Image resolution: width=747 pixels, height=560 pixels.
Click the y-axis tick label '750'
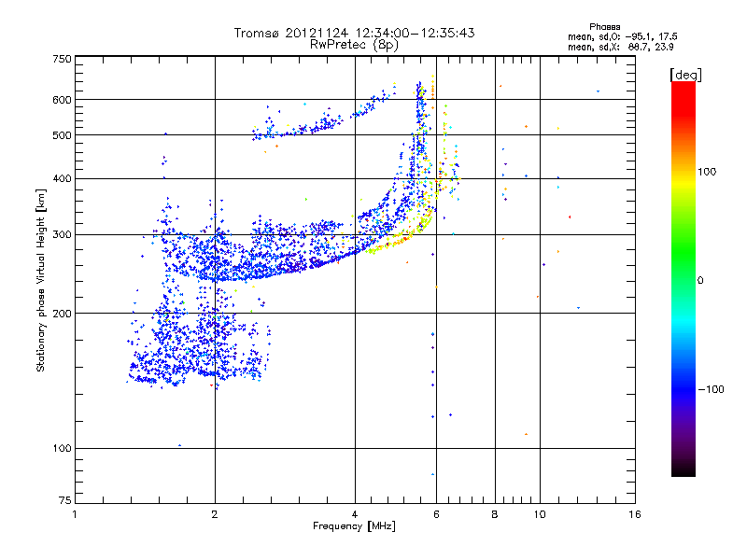(62, 59)
